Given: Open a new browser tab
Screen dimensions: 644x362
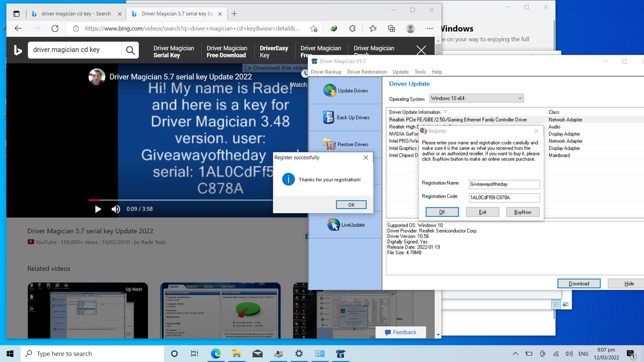Looking at the screenshot, I should pos(234,14).
